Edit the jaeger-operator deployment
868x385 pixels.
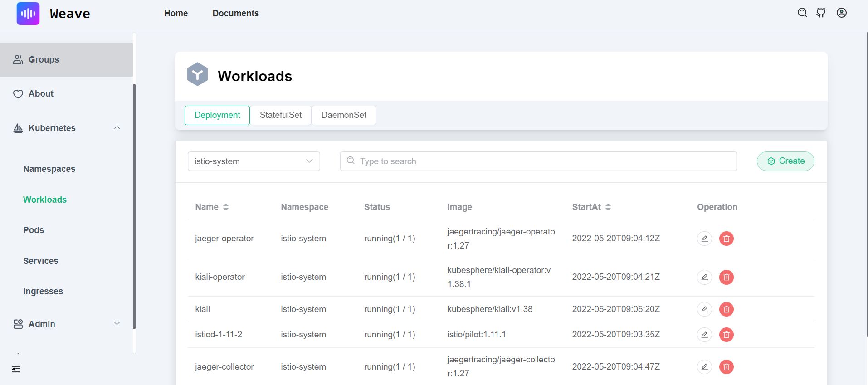click(704, 239)
